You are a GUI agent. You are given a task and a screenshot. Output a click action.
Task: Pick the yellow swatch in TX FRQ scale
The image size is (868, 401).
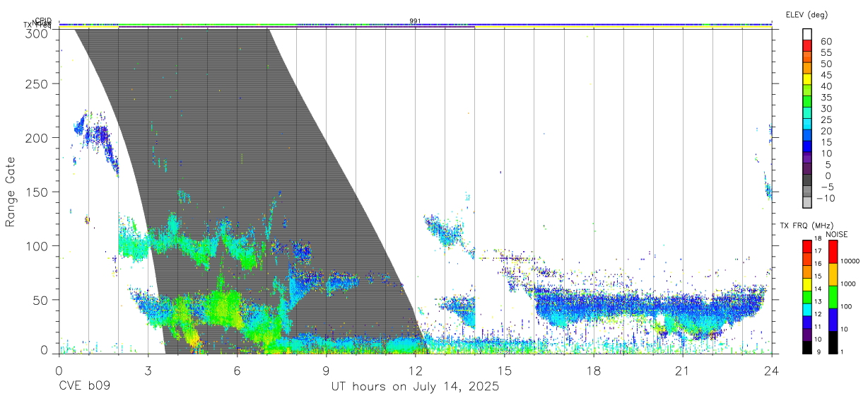[x=807, y=284]
